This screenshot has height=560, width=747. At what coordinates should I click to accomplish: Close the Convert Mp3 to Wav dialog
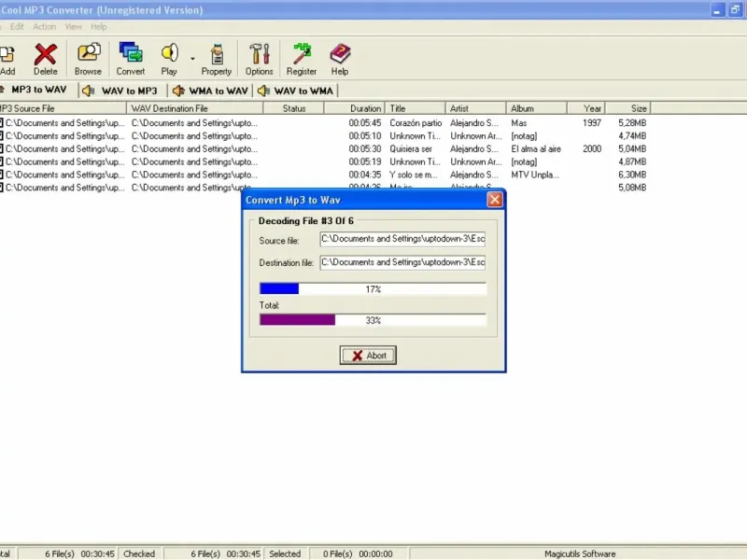click(495, 200)
